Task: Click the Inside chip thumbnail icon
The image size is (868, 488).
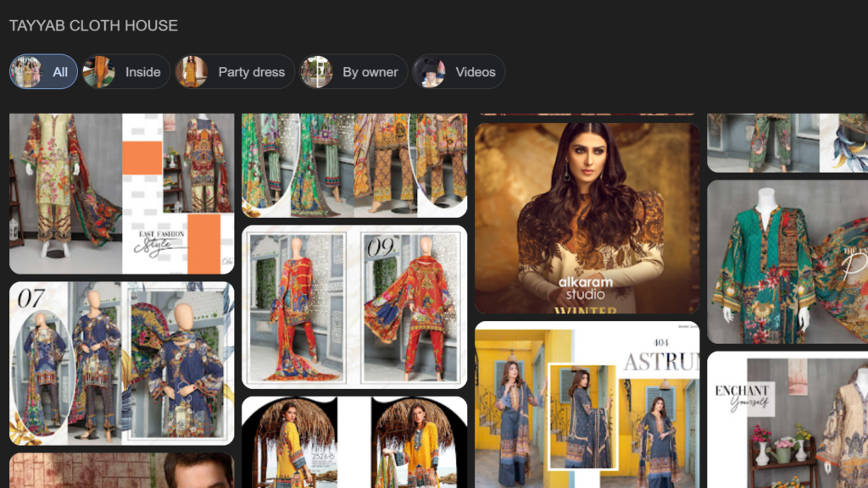Action: [x=98, y=72]
